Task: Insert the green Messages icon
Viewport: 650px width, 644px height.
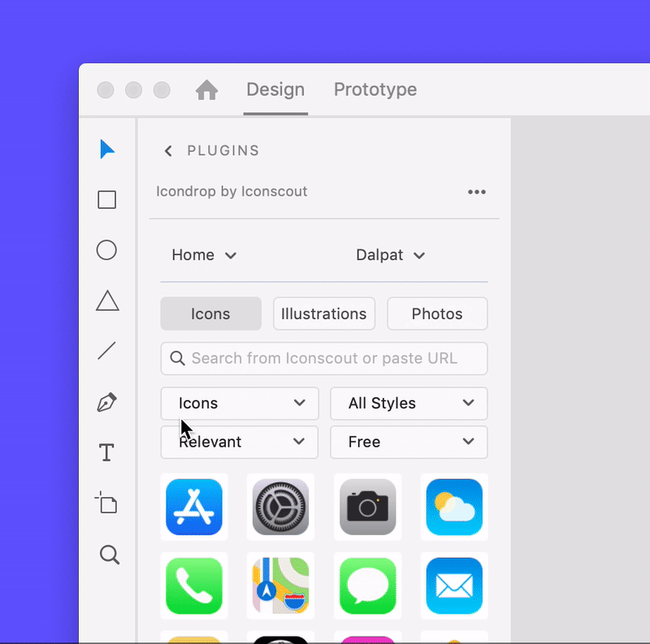Action: click(368, 586)
